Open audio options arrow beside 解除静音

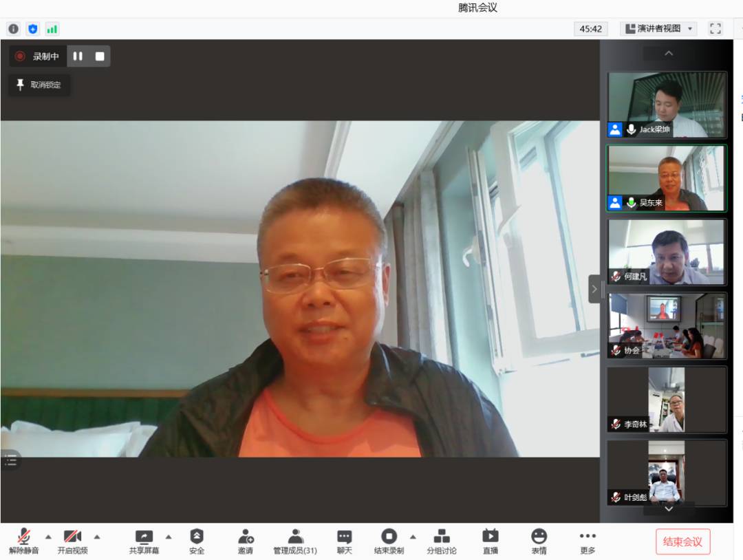pyautogui.click(x=48, y=537)
